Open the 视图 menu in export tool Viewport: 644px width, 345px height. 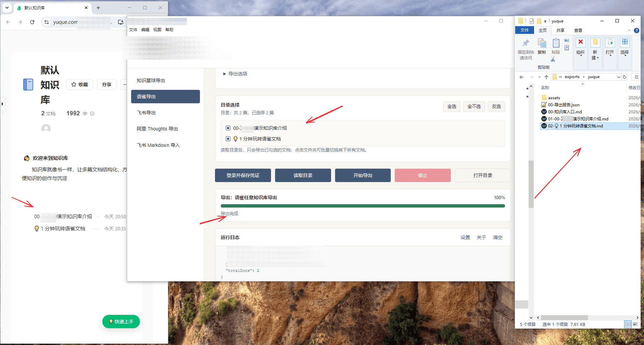157,30
